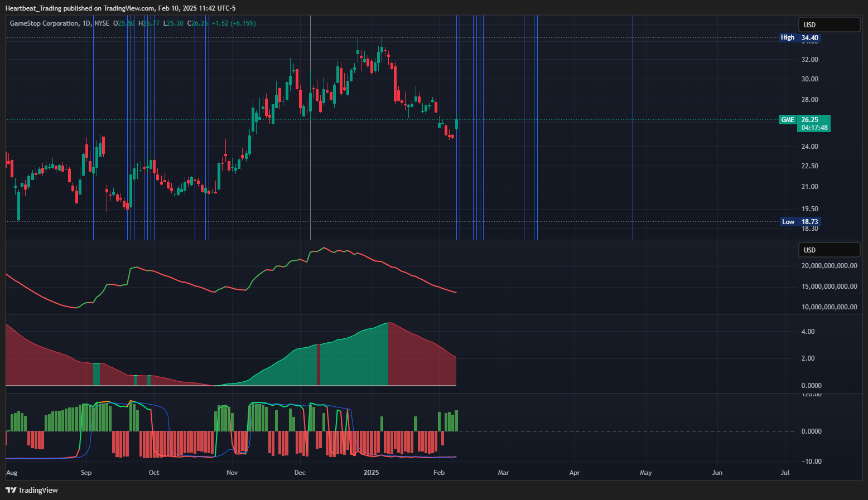Click the 22.50 price axis label
This screenshot has height=500, width=868.
coord(810,166)
